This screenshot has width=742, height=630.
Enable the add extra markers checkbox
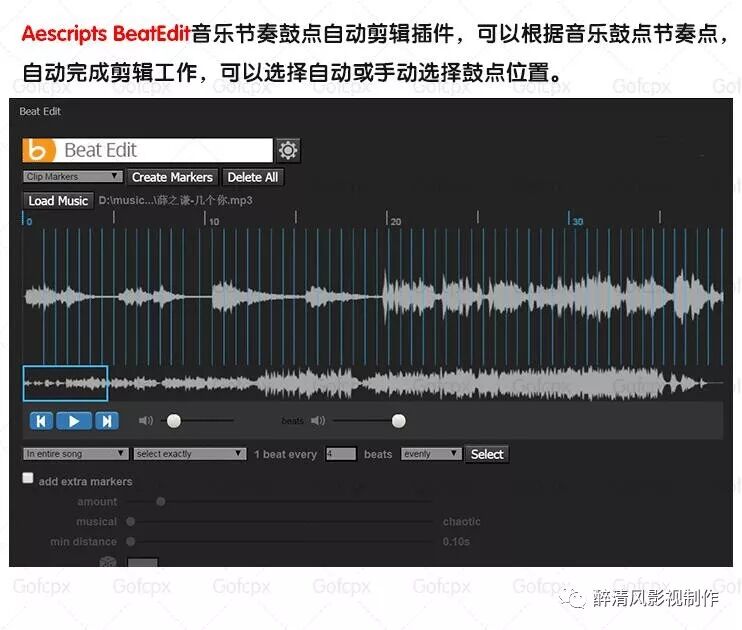28,478
